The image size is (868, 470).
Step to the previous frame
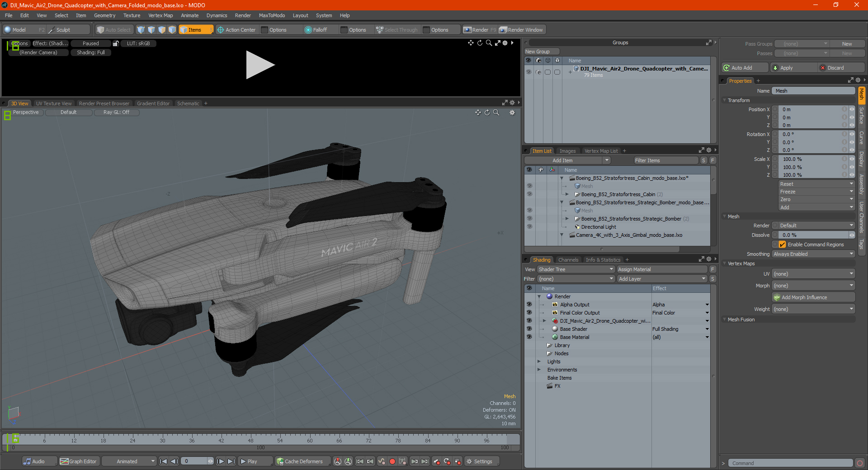click(x=174, y=461)
